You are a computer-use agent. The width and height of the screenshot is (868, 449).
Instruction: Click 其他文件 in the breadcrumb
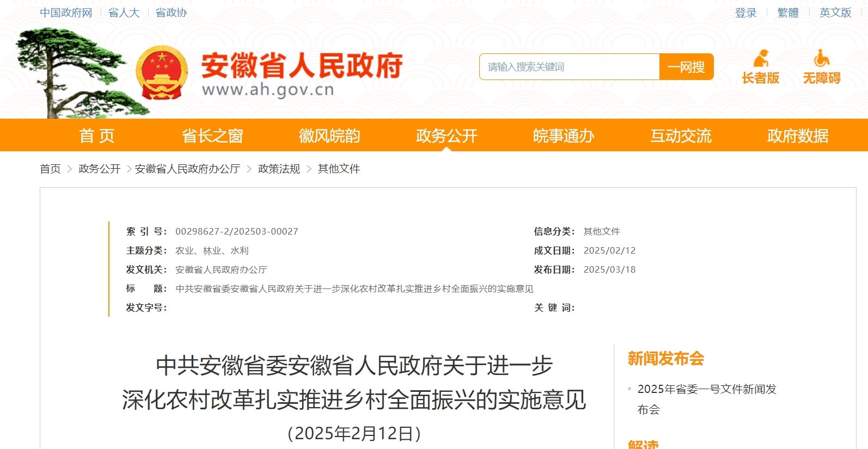coord(339,169)
